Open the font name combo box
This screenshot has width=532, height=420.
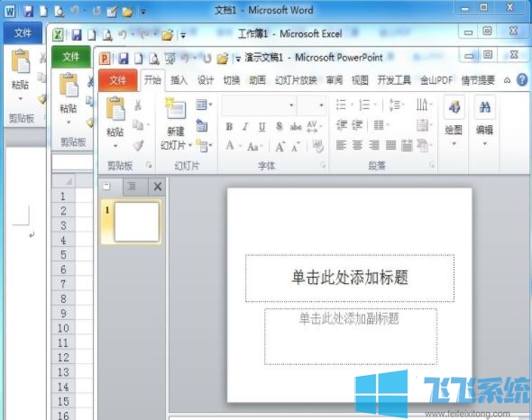pos(259,105)
